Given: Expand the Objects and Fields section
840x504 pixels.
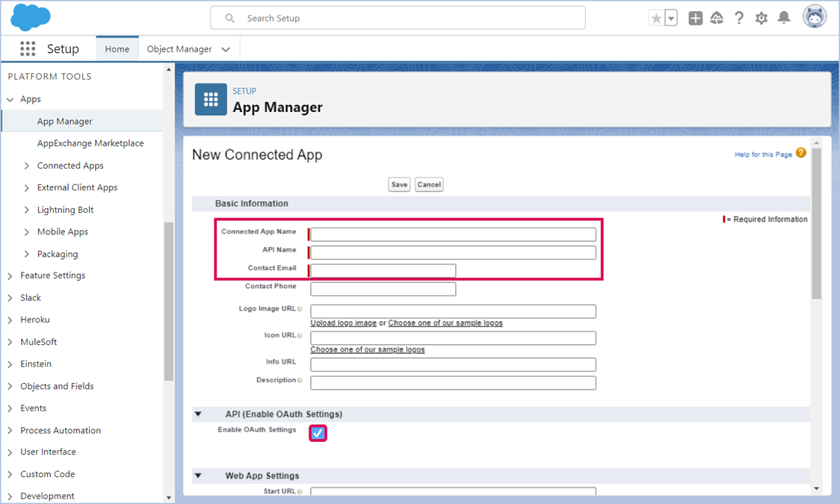Looking at the screenshot, I should [x=10, y=387].
